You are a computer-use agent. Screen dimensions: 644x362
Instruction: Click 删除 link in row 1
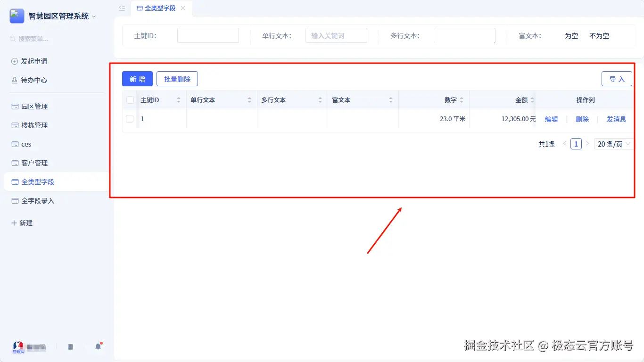tap(582, 119)
